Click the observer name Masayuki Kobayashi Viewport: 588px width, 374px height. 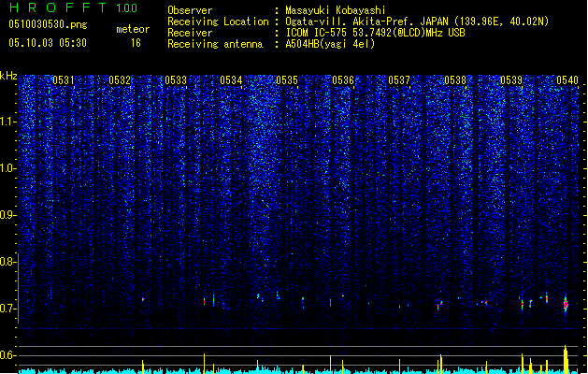pos(336,10)
